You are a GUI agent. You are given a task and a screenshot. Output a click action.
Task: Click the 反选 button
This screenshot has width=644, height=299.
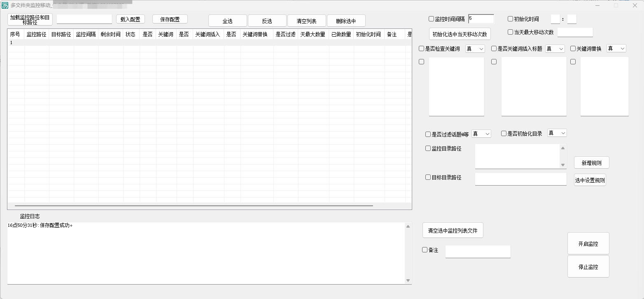pyautogui.click(x=267, y=21)
